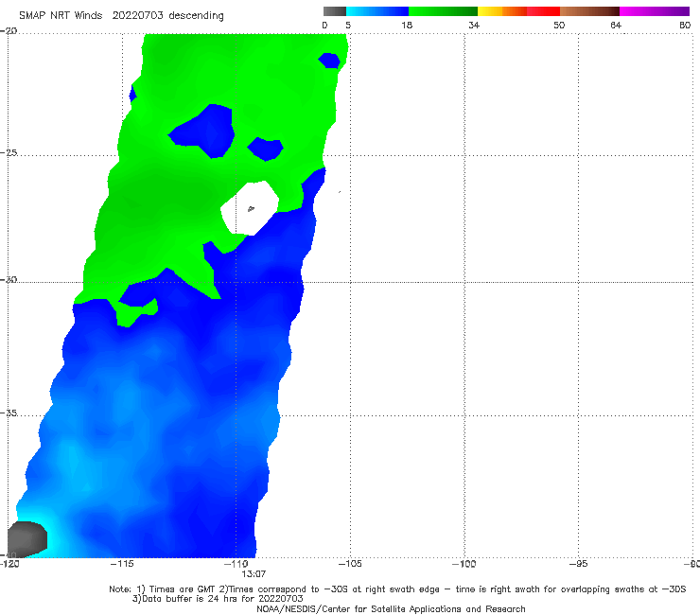Image resolution: width=700 pixels, height=615 pixels.
Task: Click the note about data buffer 24 hrs
Action: point(218,599)
